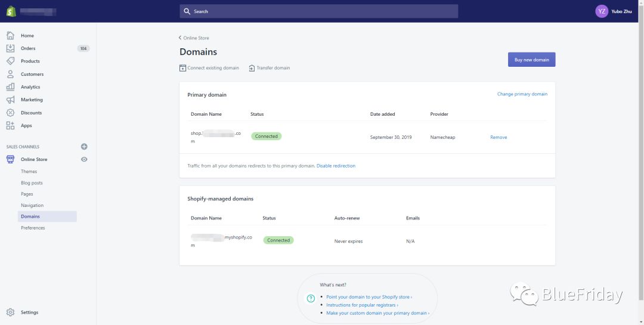Click the shop primary domain name

point(216,137)
